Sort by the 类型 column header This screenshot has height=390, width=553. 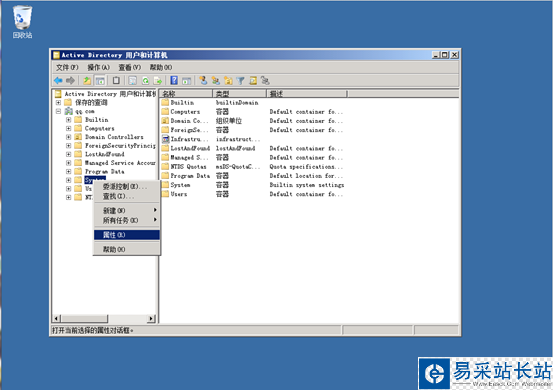(239, 94)
